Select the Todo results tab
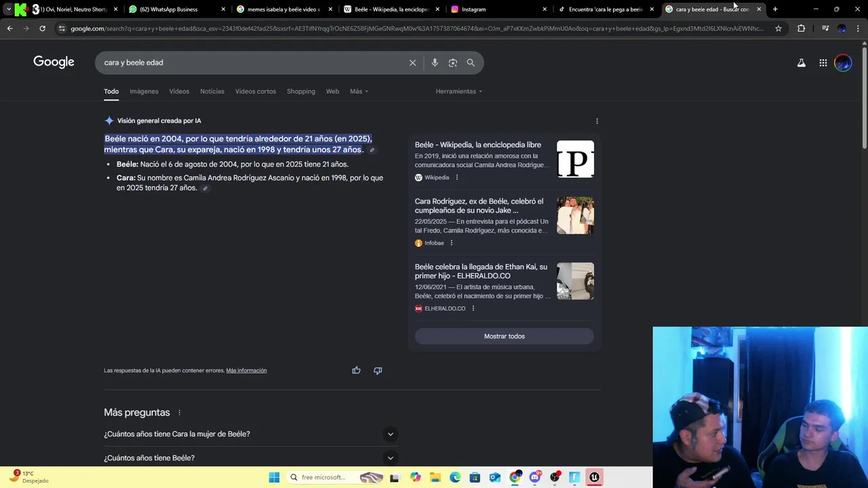 pos(111,91)
